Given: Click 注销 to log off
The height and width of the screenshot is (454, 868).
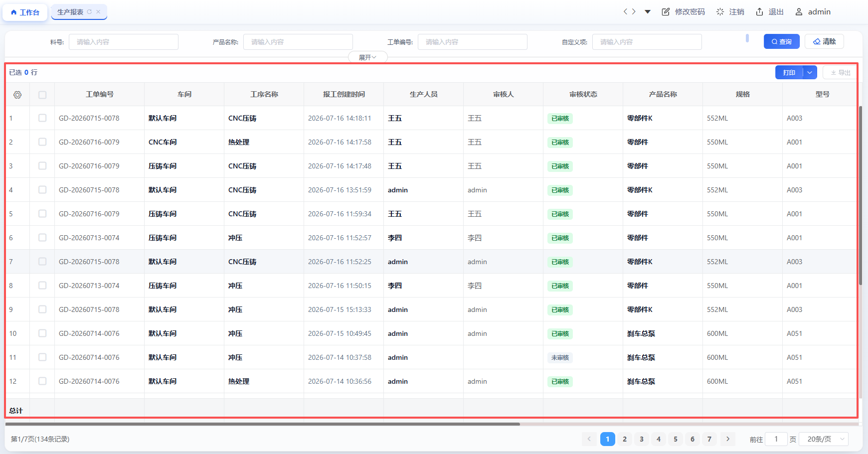Looking at the screenshot, I should pyautogui.click(x=730, y=12).
